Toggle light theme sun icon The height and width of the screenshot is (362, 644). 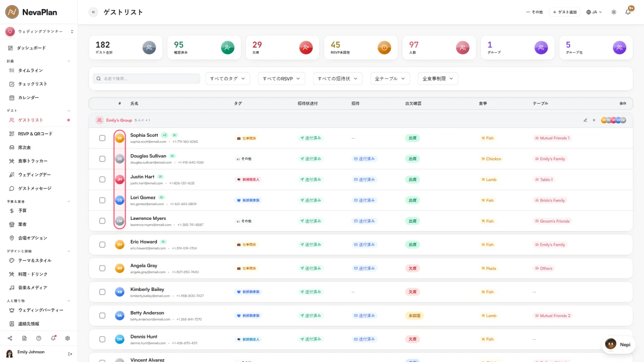click(614, 12)
